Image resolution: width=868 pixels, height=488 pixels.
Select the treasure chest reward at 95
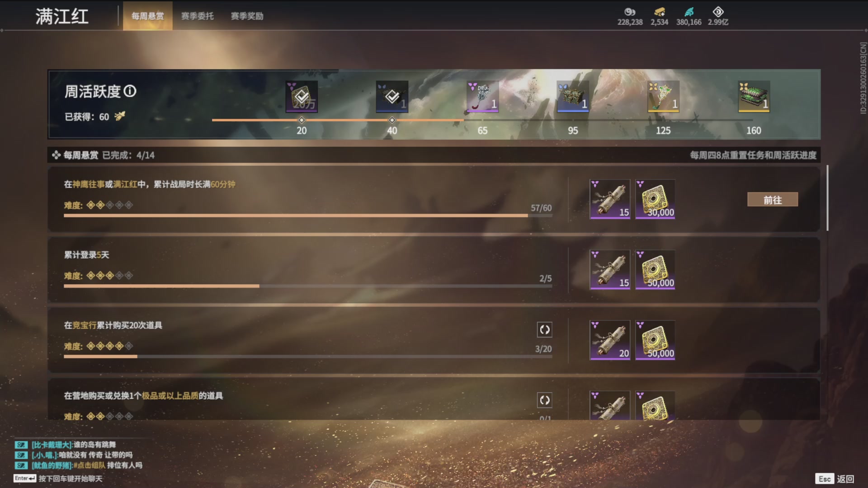pos(573,97)
